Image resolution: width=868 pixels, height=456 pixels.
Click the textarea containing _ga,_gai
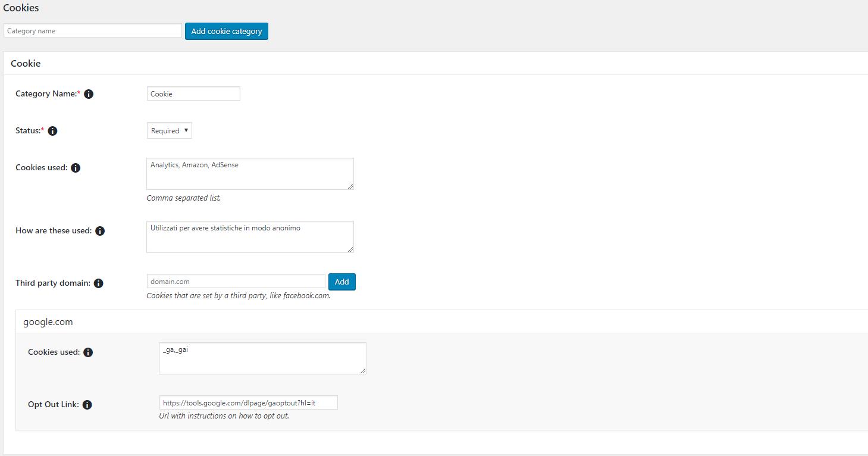pos(262,358)
